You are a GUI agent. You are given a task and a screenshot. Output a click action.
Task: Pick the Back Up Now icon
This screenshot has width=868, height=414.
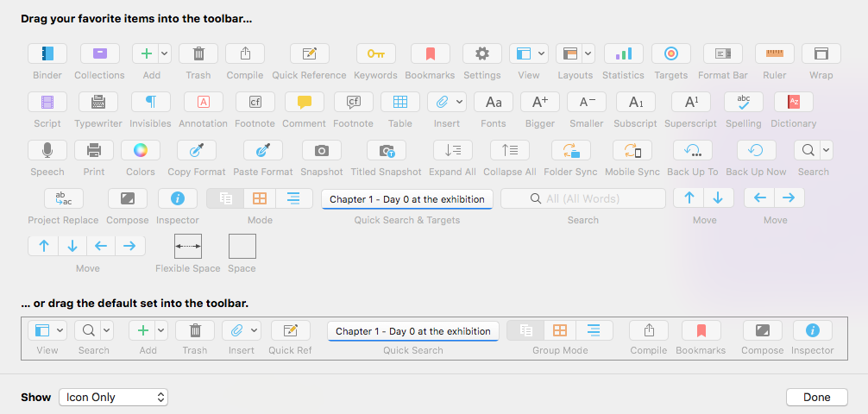click(756, 150)
